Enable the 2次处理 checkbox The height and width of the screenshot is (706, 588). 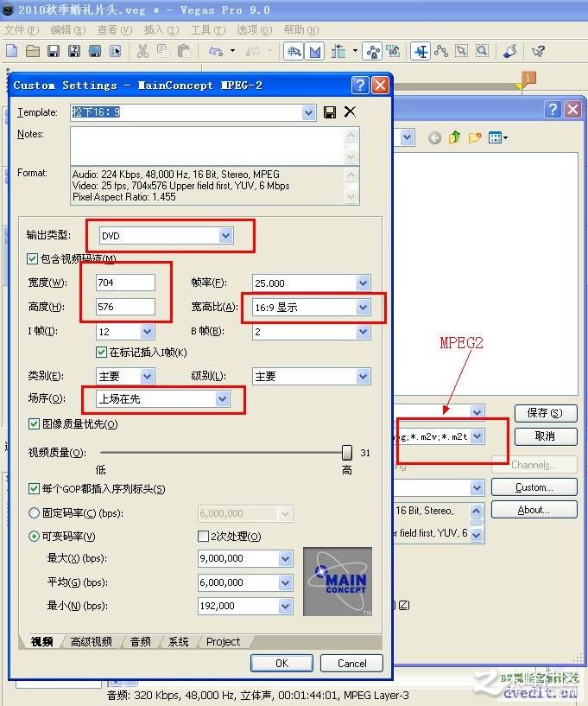pos(204,537)
